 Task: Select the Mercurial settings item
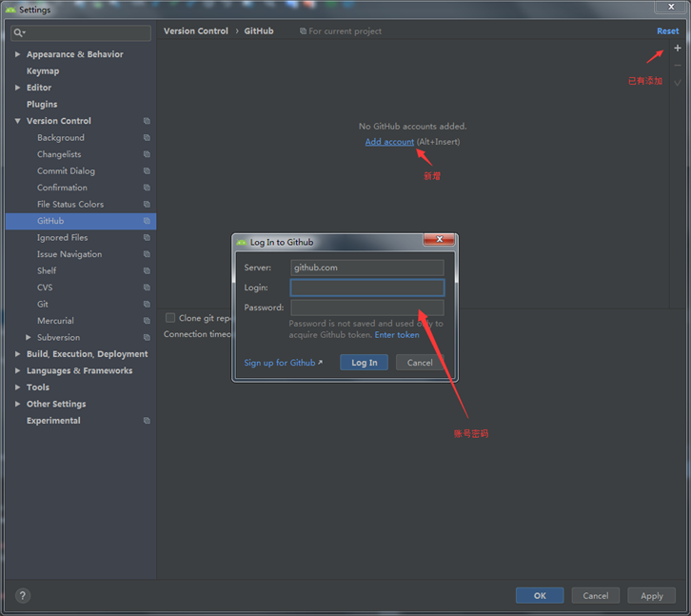[55, 321]
